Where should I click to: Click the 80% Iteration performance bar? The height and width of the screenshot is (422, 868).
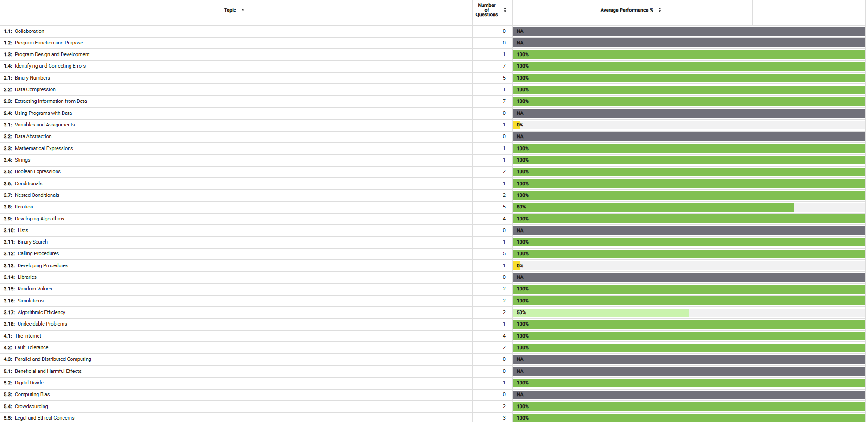pyautogui.click(x=653, y=207)
